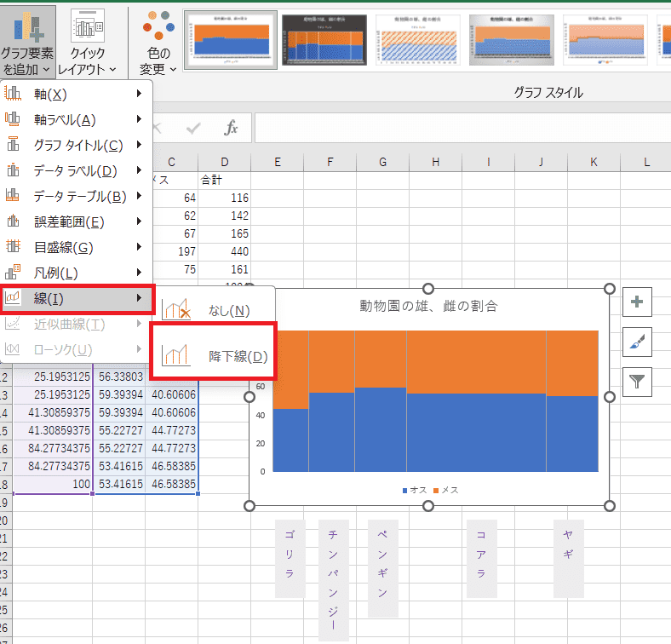Expand the グラフタイトル(C) submenu arrow
This screenshot has width=671, height=644.
pyautogui.click(x=139, y=144)
